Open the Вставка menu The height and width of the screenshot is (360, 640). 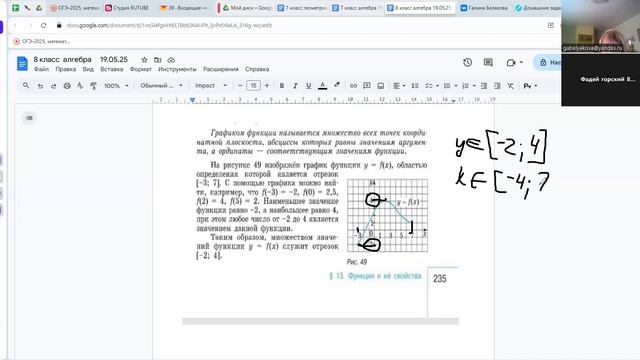click(111, 69)
